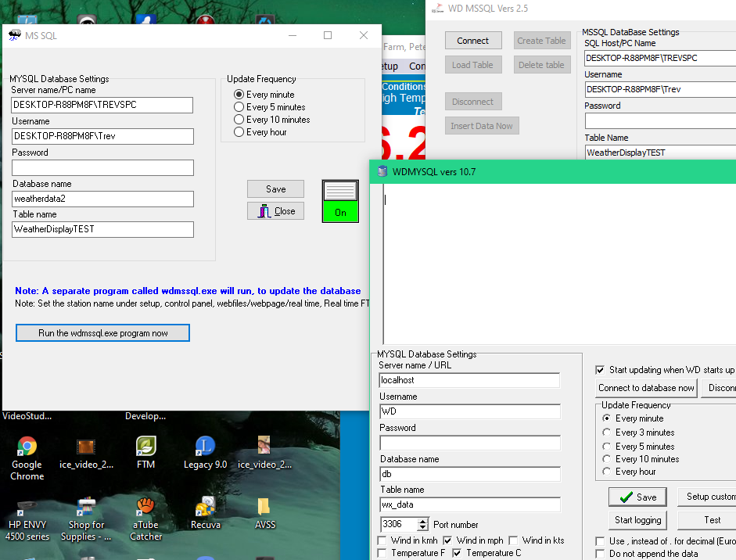
Task: Click WDMYSQL Username field WD
Action: coord(469,411)
